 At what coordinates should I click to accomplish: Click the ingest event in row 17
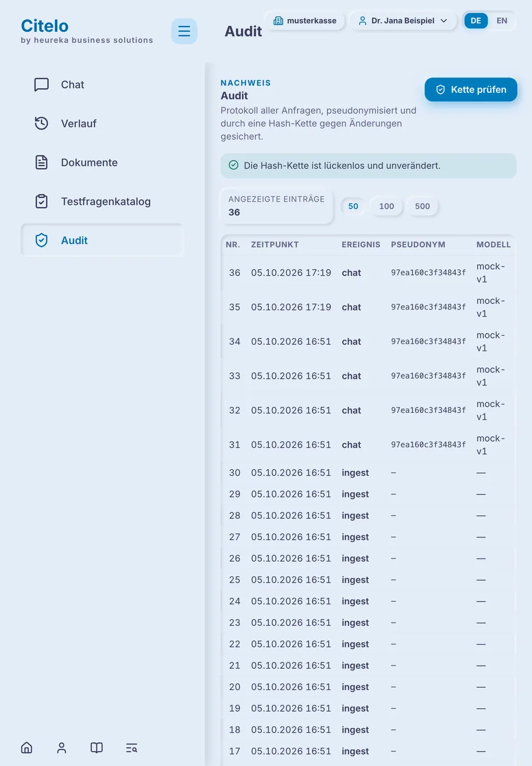(x=355, y=751)
